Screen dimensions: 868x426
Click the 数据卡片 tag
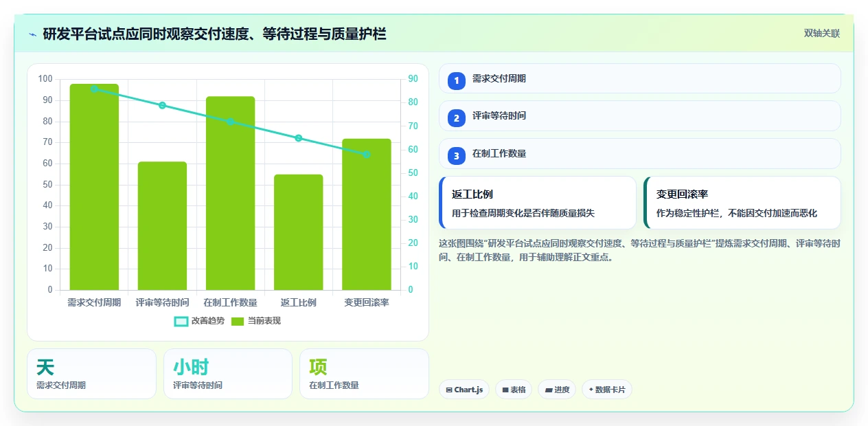(x=606, y=390)
